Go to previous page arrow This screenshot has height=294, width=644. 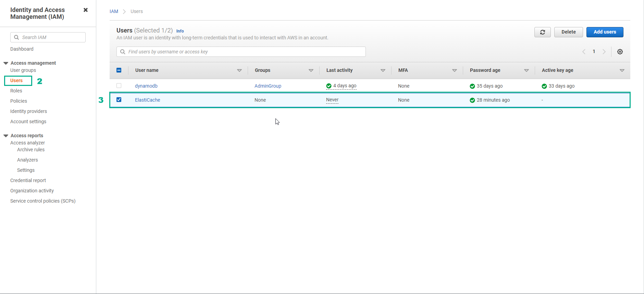pyautogui.click(x=584, y=52)
